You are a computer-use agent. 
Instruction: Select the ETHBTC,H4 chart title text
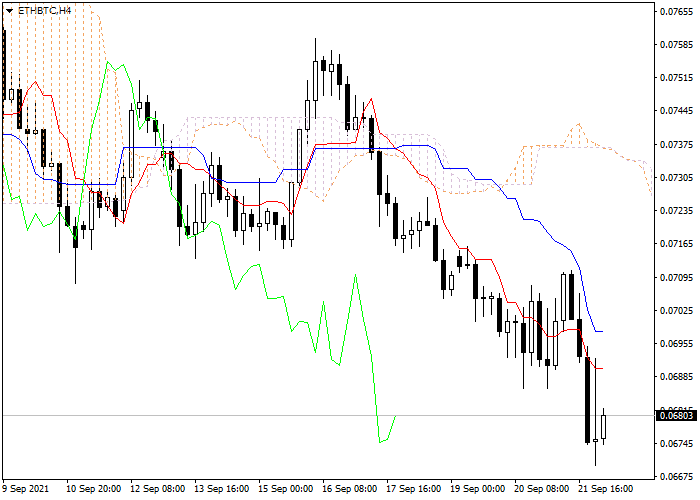44,10
